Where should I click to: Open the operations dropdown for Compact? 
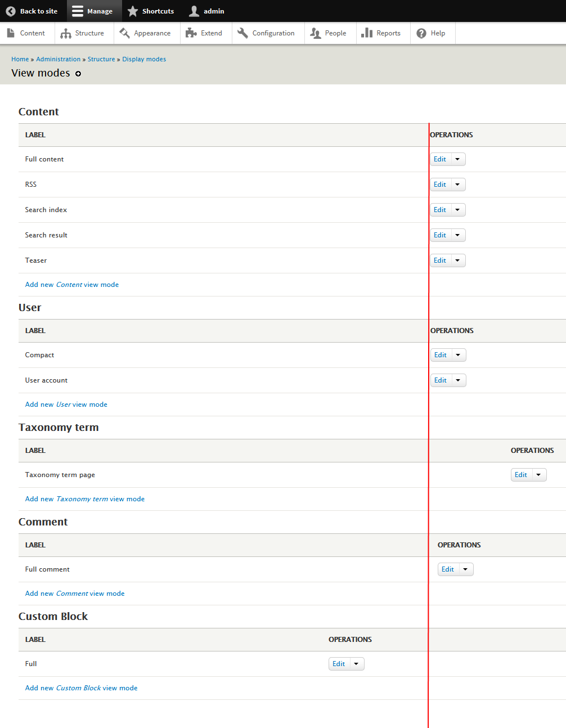pyautogui.click(x=458, y=354)
